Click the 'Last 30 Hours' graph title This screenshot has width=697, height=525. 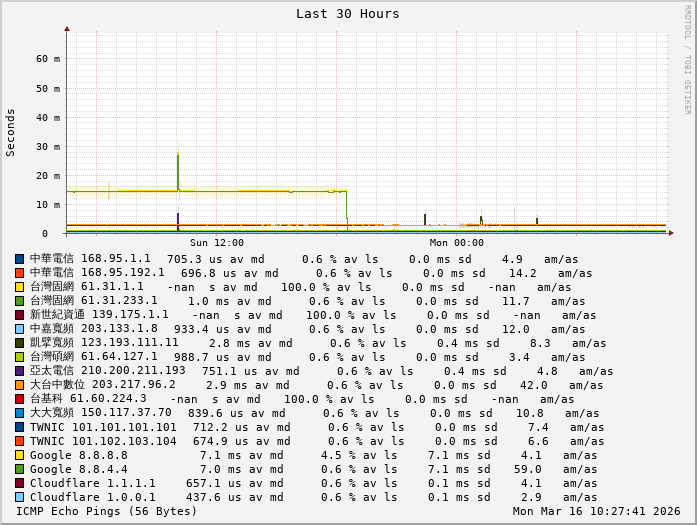click(347, 14)
